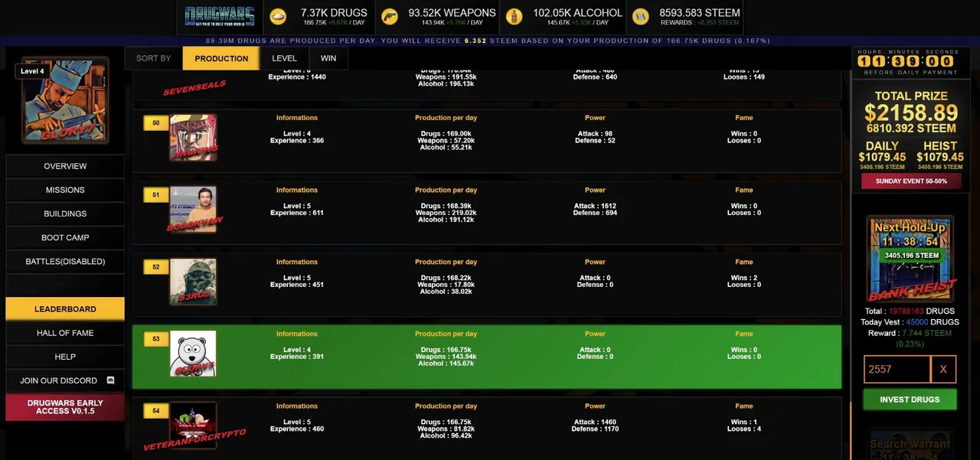The height and width of the screenshot is (460, 980).
Task: Click the Sunday Event 50-50% banner
Action: tap(910, 181)
